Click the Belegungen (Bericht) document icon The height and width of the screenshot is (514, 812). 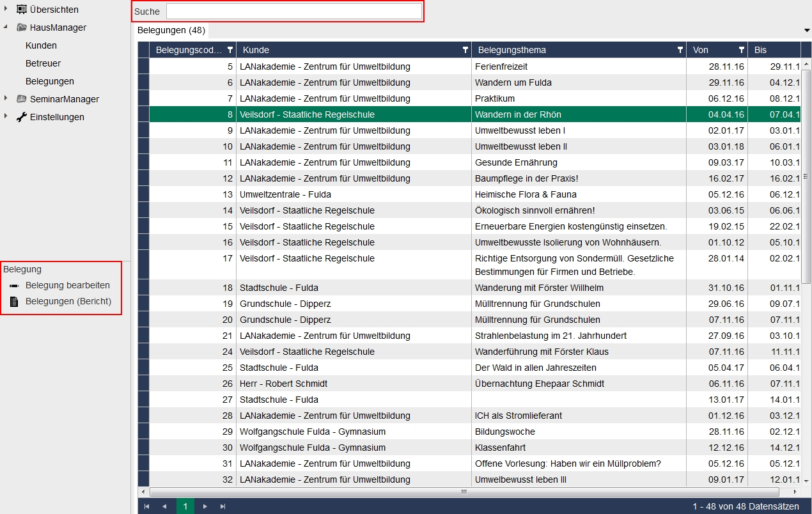(x=14, y=301)
